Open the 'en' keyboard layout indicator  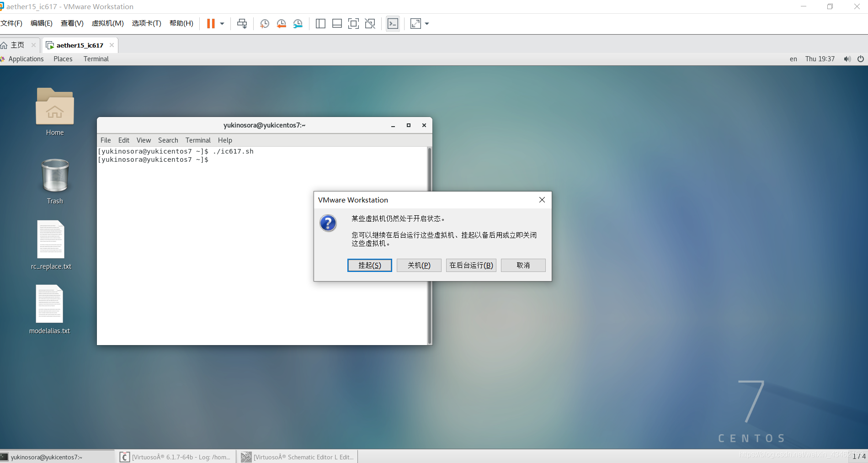(793, 59)
